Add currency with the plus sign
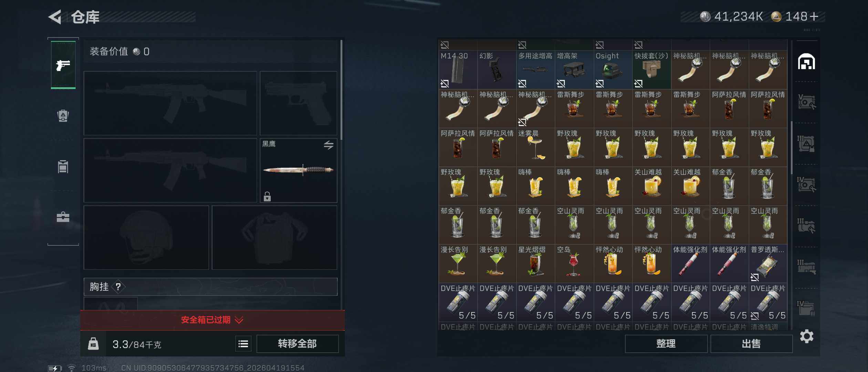Viewport: 868px width, 372px height. [x=814, y=17]
